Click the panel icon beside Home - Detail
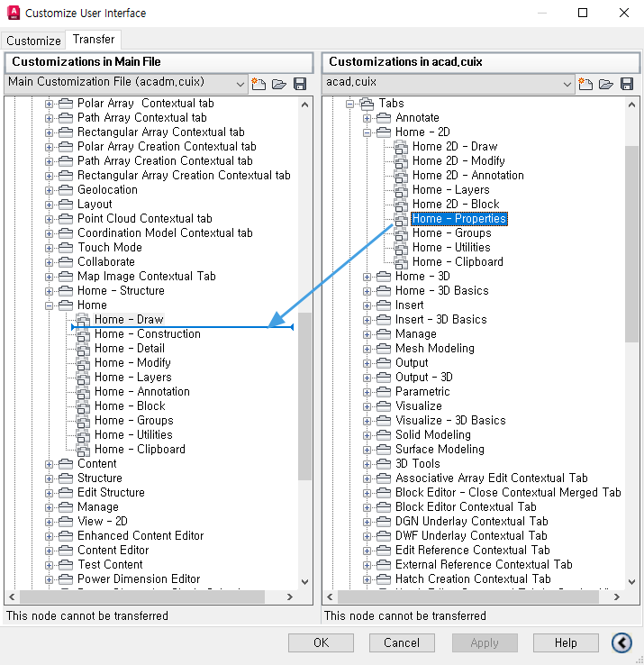Viewport: 644px width, 665px height. point(83,349)
